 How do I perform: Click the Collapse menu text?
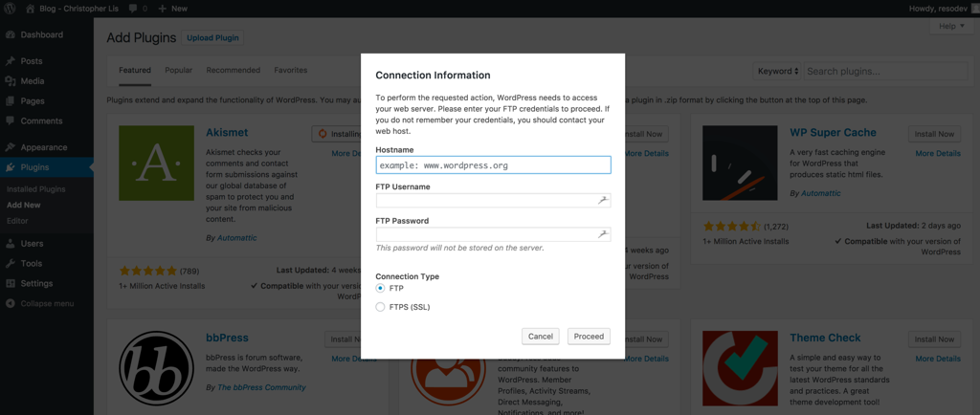pos(47,303)
